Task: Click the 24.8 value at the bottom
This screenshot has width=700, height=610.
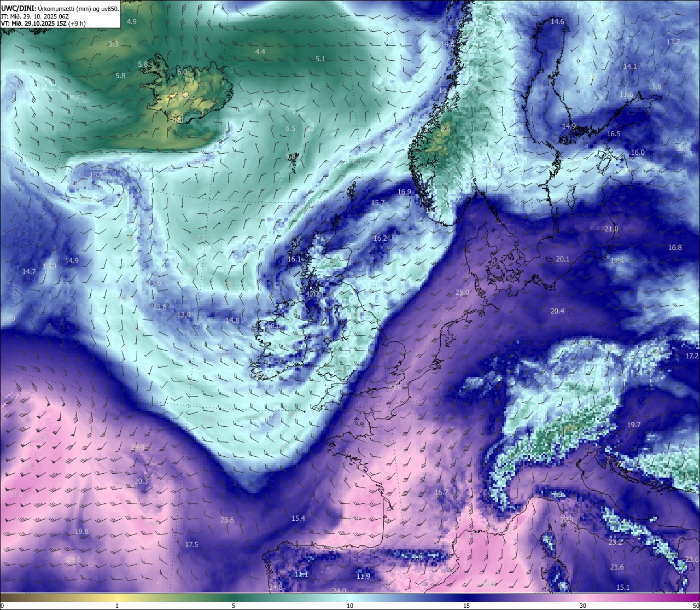Action: 276,587
